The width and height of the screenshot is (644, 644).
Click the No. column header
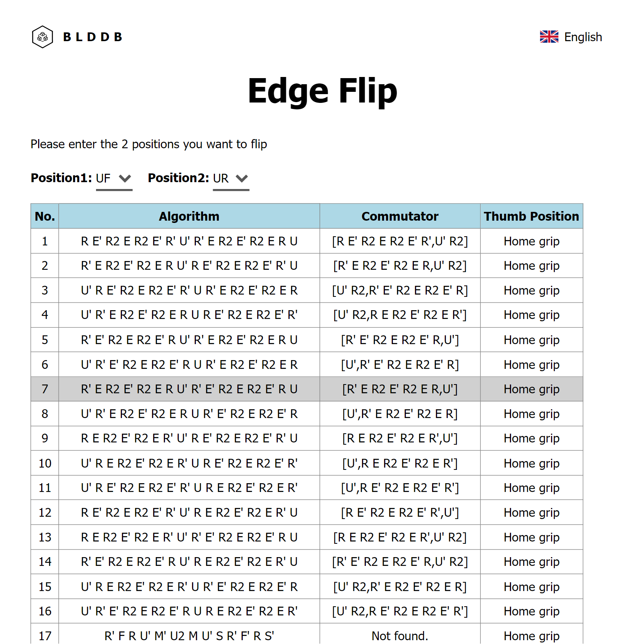click(x=45, y=216)
